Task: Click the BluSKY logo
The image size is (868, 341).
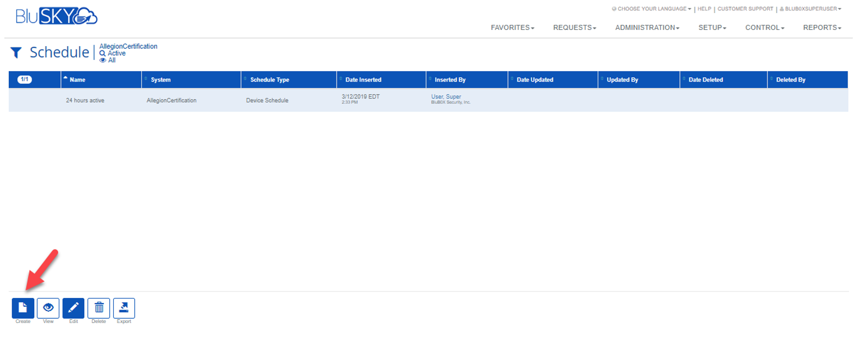Action: [56, 16]
